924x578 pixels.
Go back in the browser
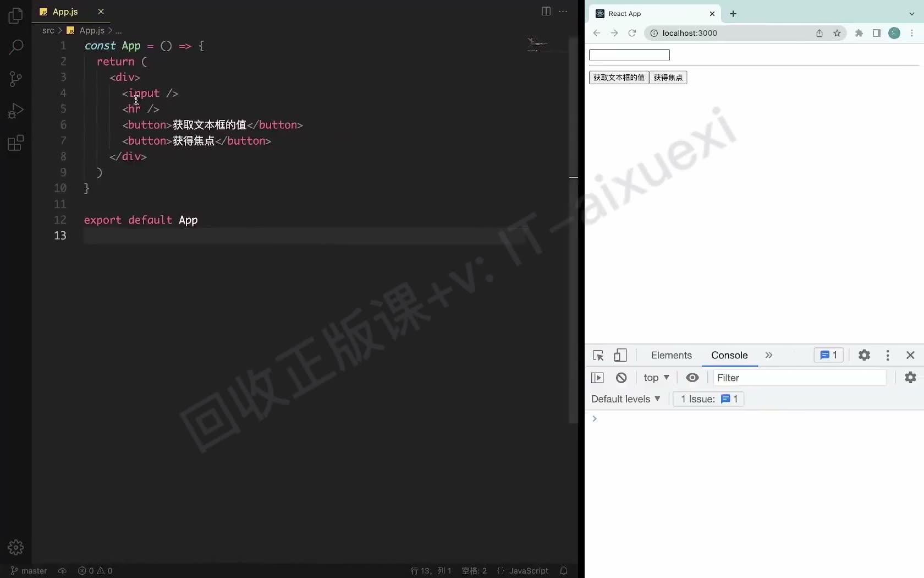[x=597, y=33]
